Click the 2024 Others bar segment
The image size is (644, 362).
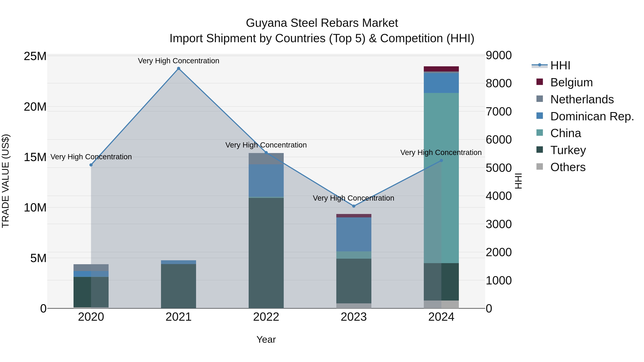[441, 304]
